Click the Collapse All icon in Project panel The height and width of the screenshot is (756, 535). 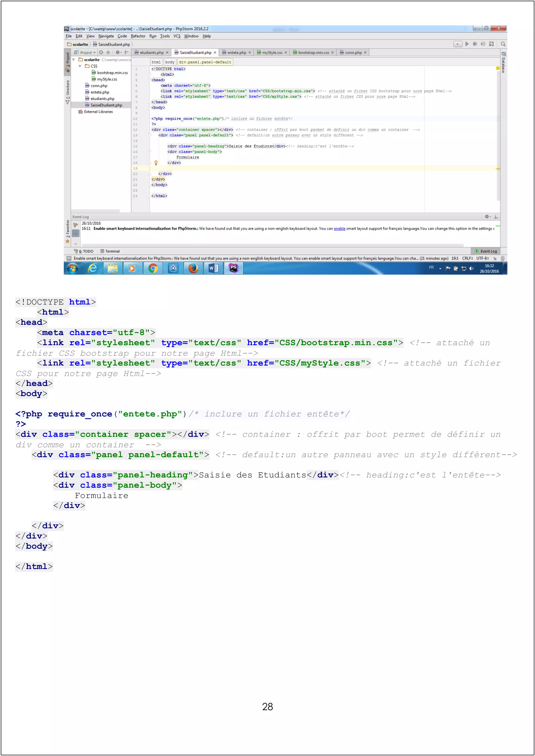tap(108, 52)
